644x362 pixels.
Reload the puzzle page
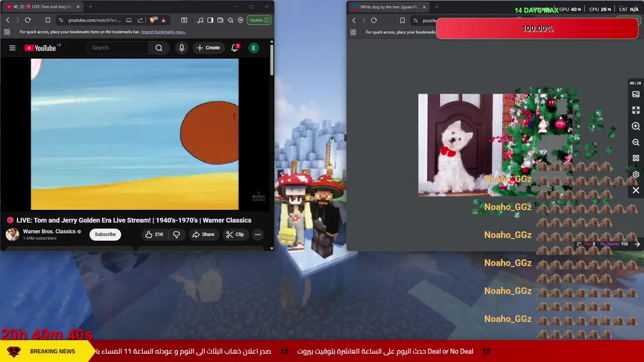(x=374, y=20)
